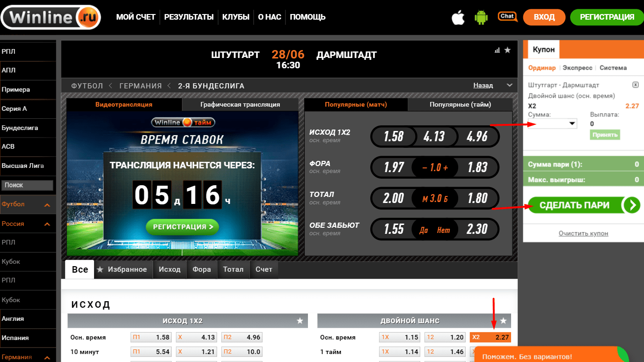The image size is (644, 362).
Task: Open Помощь menu
Action: [x=307, y=17]
